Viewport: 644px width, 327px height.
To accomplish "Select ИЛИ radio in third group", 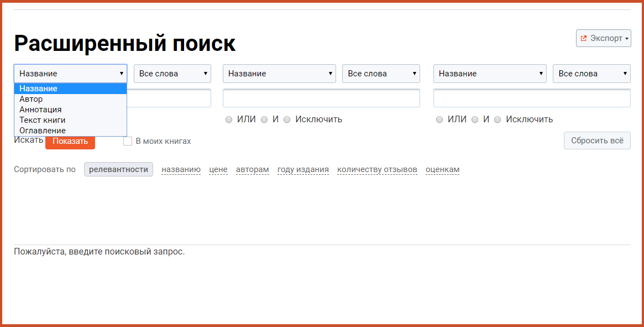I will [x=439, y=120].
